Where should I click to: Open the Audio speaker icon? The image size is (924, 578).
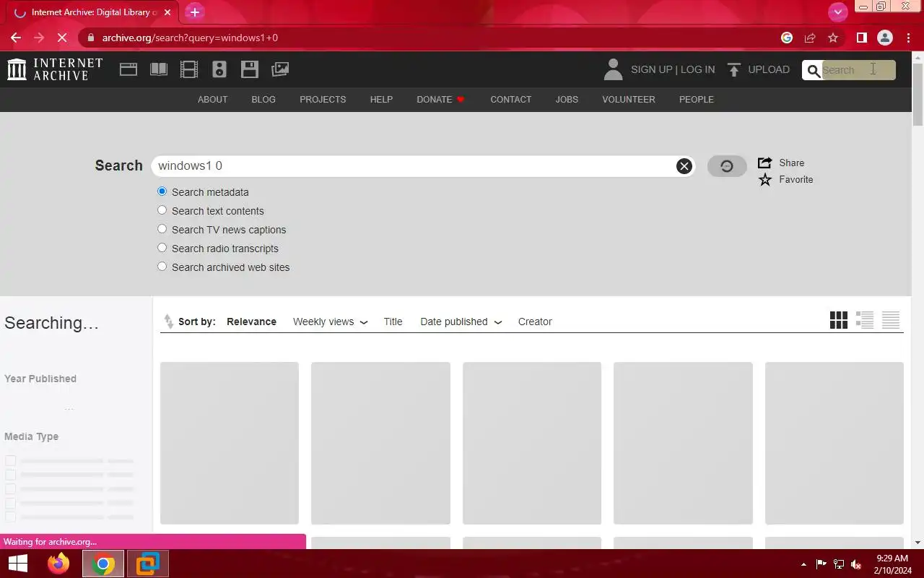tap(219, 69)
